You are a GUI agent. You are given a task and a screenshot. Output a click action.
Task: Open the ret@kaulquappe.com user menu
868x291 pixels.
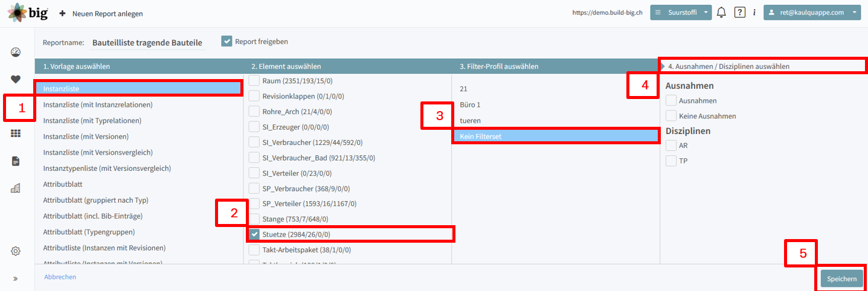pos(812,13)
